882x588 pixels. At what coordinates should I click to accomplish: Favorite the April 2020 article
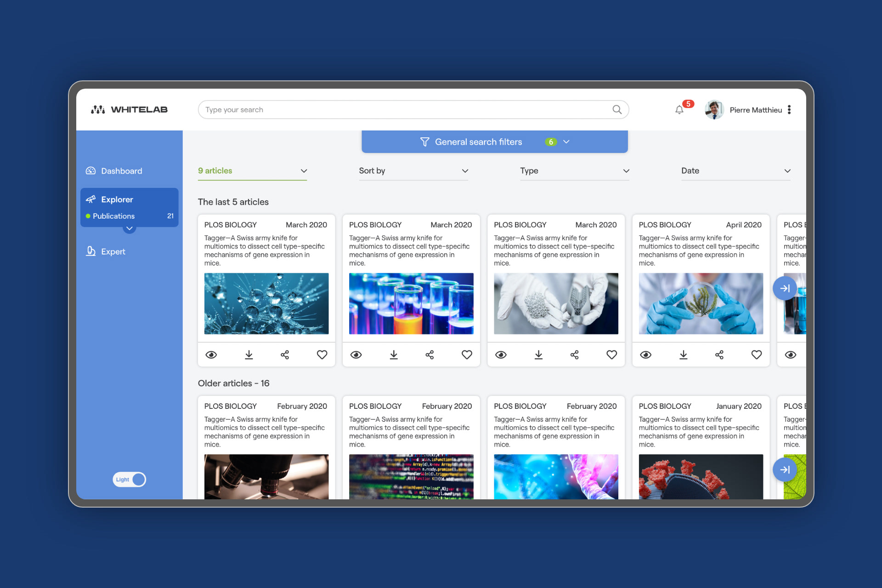757,355
